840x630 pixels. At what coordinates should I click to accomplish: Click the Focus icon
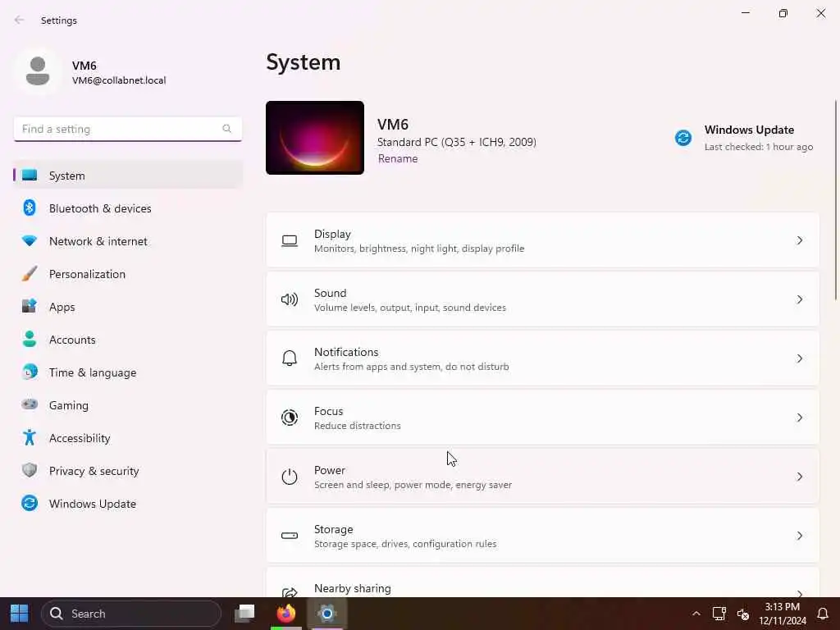click(290, 418)
